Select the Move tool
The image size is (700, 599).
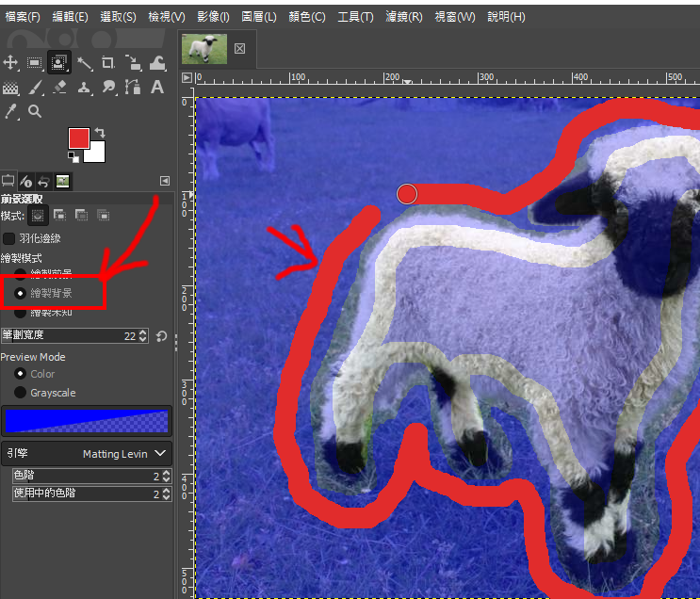tap(10, 63)
